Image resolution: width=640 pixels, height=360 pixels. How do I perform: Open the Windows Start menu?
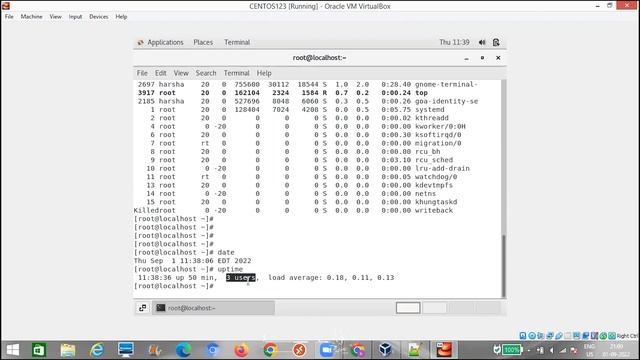coord(12,350)
